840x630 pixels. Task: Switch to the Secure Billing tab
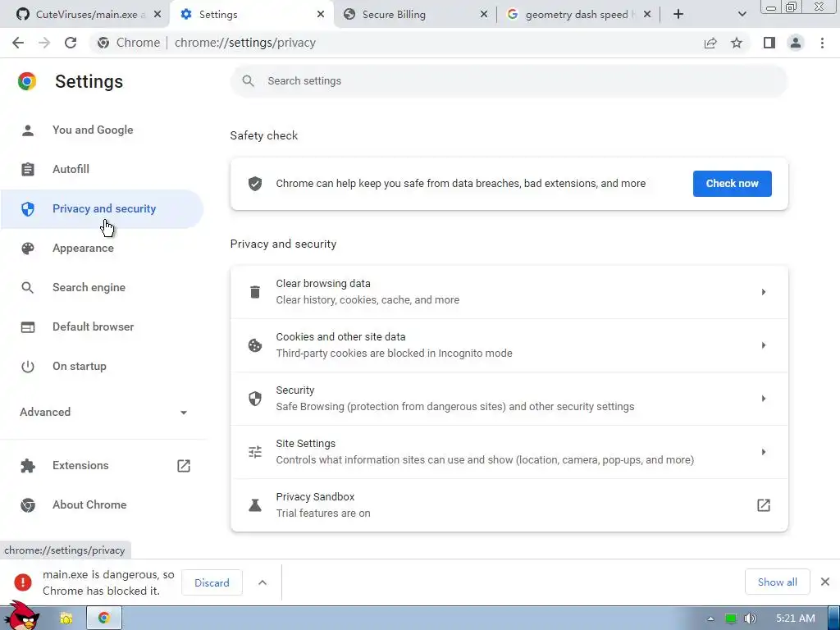pyautogui.click(x=414, y=15)
